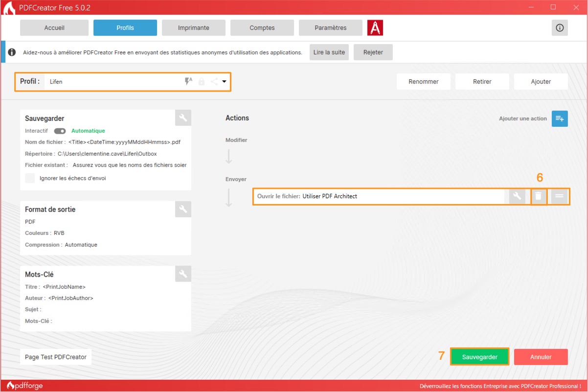Click the Format de sortie panel heading
Screen dimensions: 588x392
point(50,209)
